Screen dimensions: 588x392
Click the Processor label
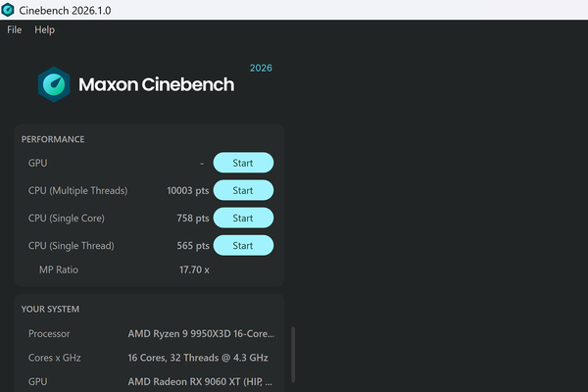coord(49,334)
